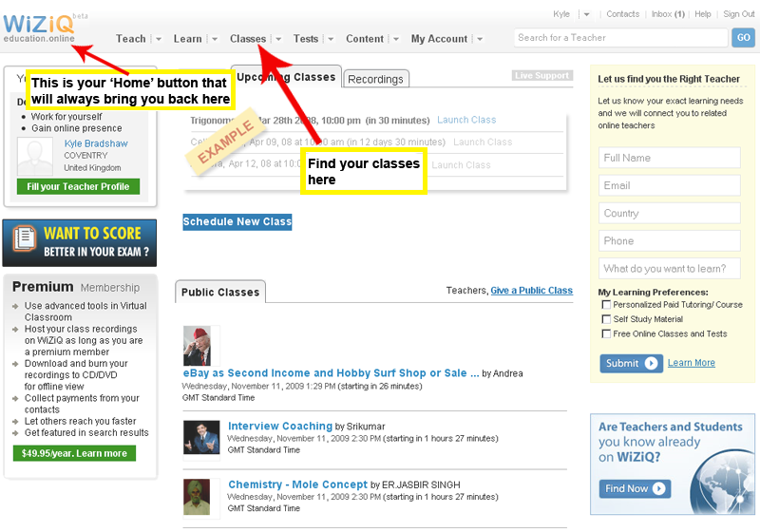760x532 pixels.
Task: Click the globe image in WiZiQ banner
Action: click(722, 483)
